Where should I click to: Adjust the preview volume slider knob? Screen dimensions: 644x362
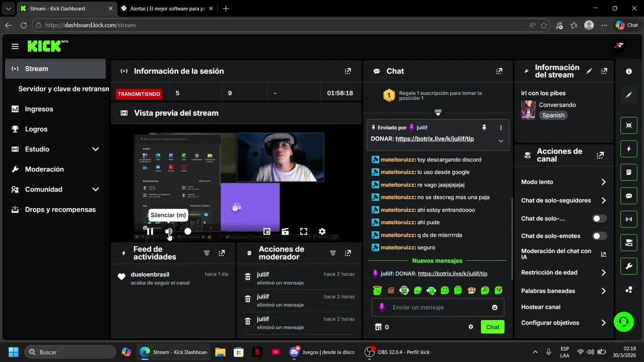(x=188, y=231)
